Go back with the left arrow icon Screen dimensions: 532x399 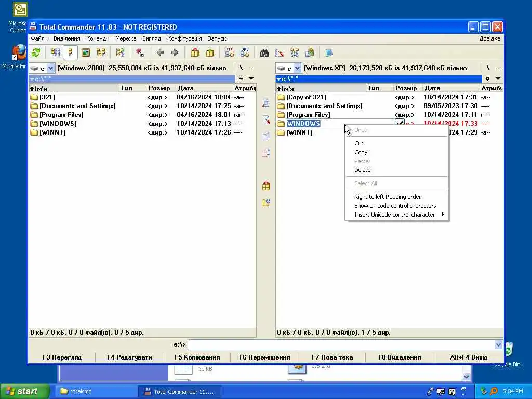coord(160,52)
